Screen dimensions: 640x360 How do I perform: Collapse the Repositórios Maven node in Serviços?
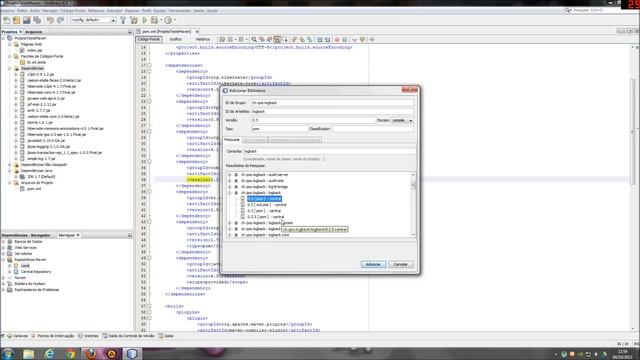click(4, 260)
